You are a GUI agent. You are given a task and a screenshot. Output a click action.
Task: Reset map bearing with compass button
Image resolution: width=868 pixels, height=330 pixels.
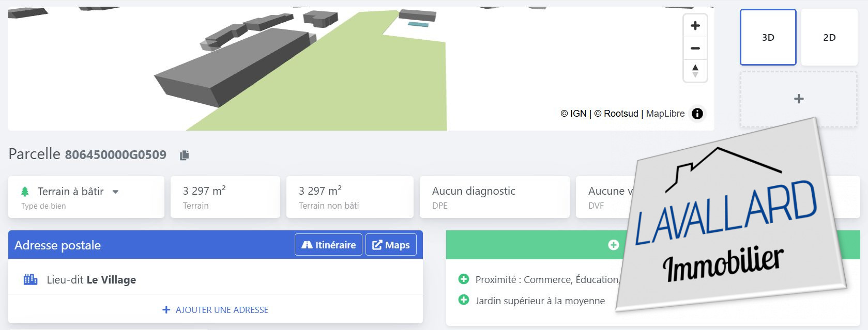click(695, 70)
